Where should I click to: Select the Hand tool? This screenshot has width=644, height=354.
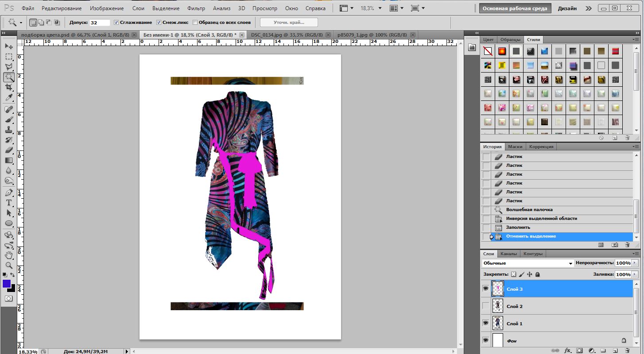pos(9,255)
